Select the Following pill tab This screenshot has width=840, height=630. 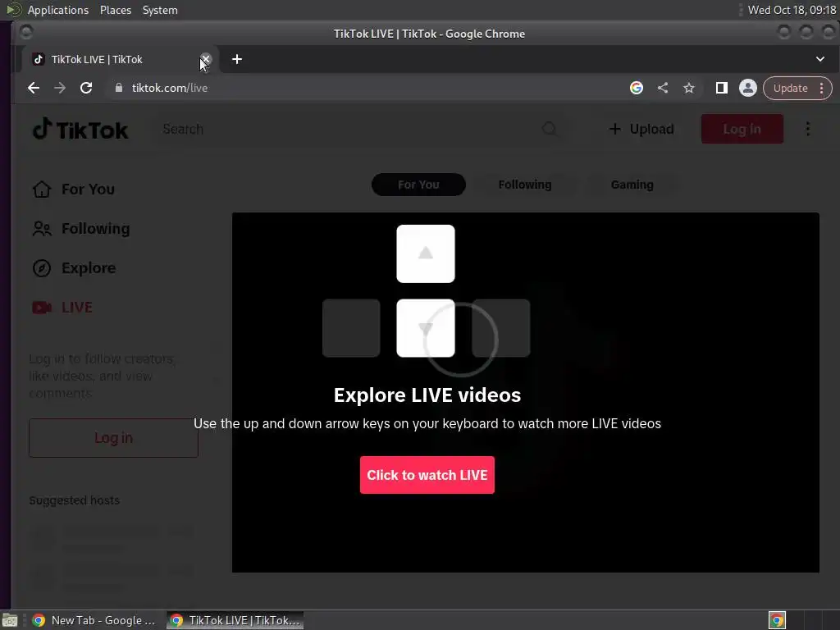(x=525, y=185)
